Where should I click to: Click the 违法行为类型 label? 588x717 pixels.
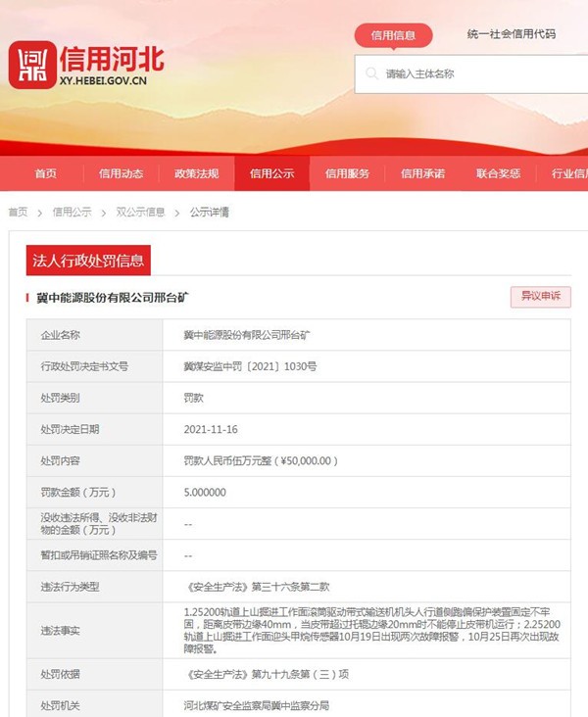pos(70,587)
